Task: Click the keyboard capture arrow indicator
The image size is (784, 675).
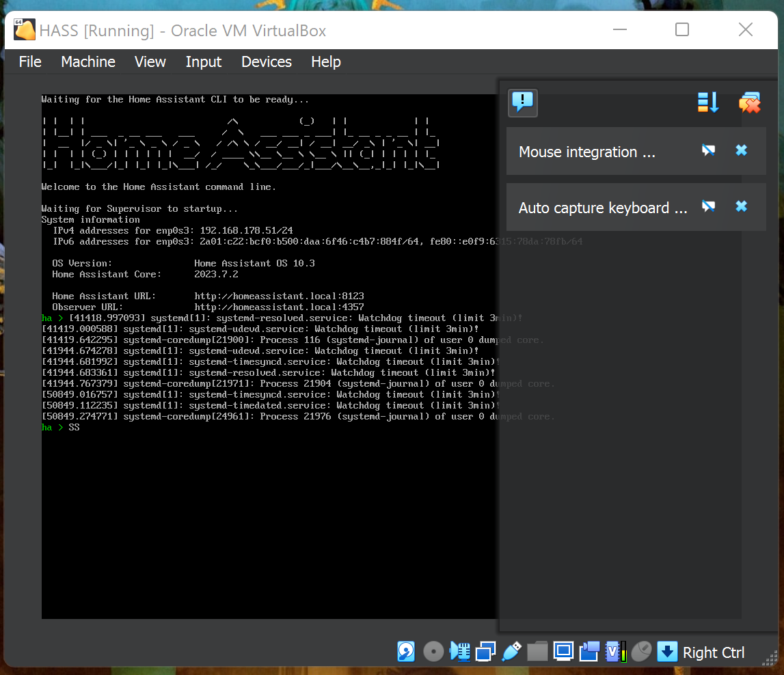Action: [x=667, y=652]
